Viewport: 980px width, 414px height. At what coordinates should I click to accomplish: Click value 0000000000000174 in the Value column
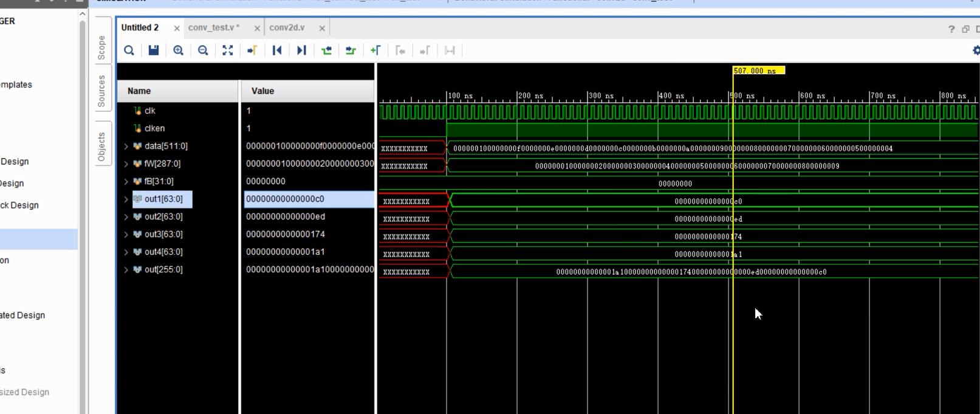point(285,234)
